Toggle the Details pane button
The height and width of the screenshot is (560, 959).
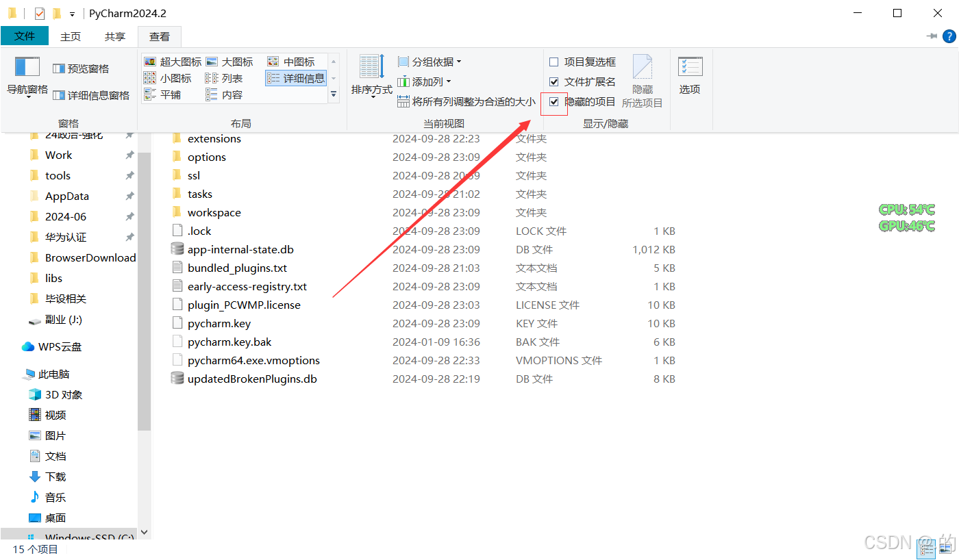coord(90,95)
